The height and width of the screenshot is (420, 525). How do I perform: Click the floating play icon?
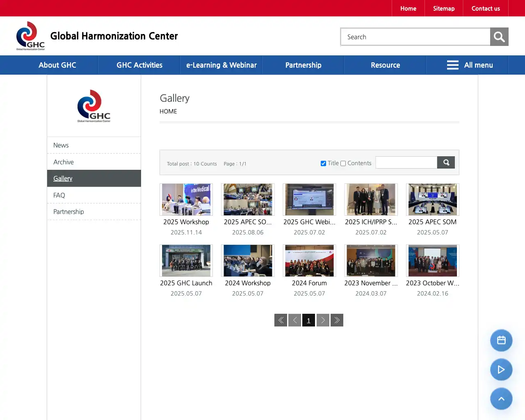coord(501,370)
